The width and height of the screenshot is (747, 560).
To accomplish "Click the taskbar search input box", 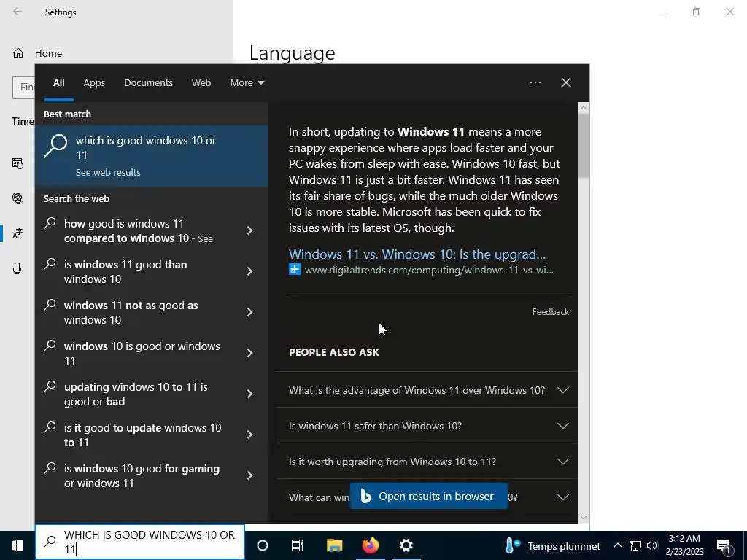I will (x=140, y=542).
